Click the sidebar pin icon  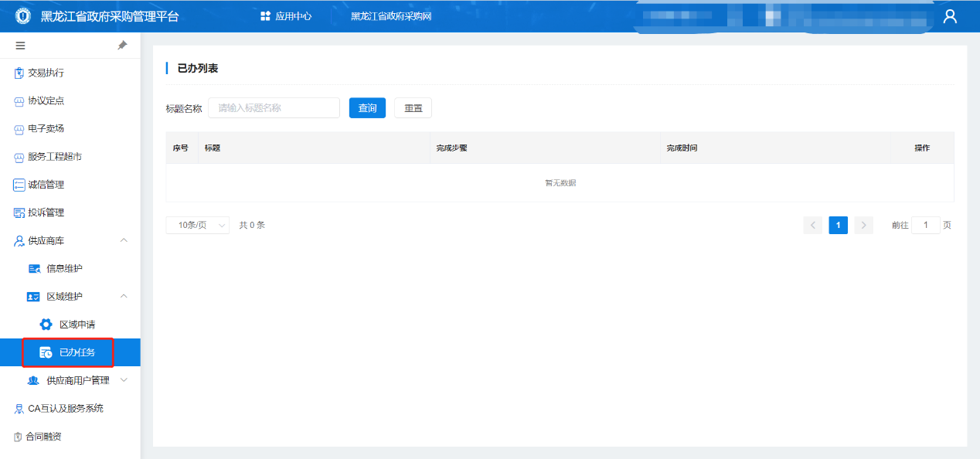[122, 46]
